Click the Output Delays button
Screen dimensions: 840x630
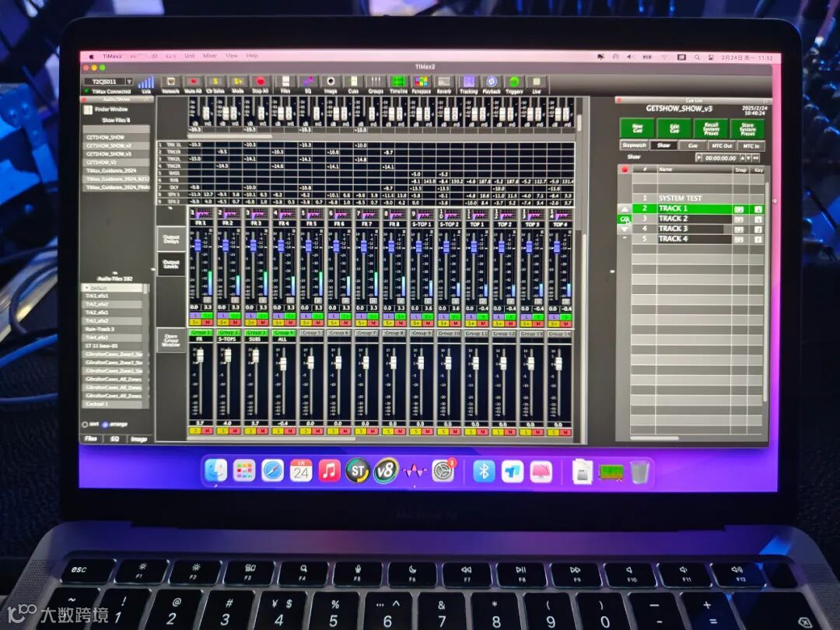pos(171,240)
